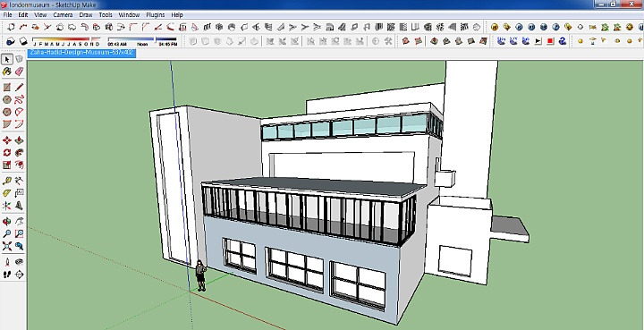
Task: Activate the Orbit camera tool
Action: tap(7, 222)
